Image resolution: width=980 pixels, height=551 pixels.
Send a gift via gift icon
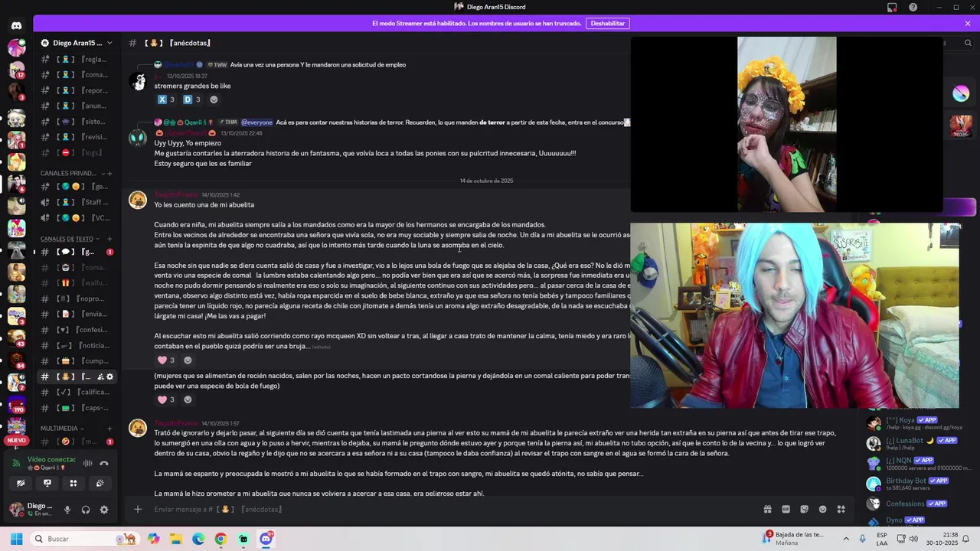pos(767,509)
